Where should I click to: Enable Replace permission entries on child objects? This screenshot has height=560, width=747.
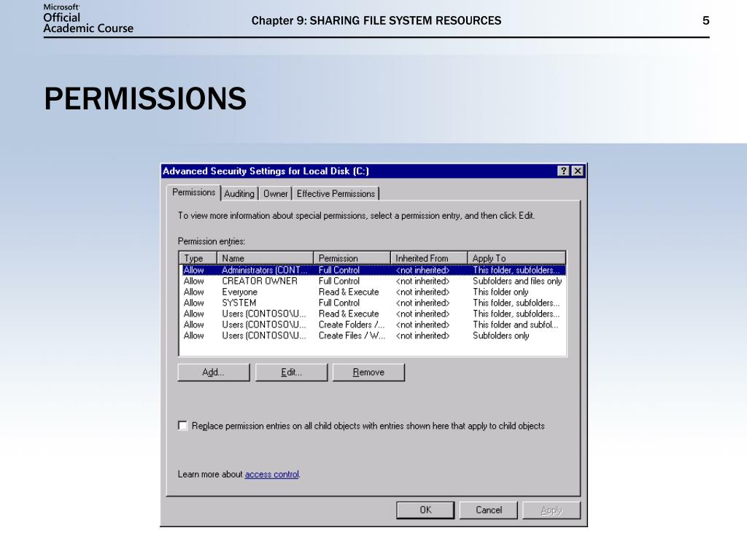pyautogui.click(x=182, y=426)
